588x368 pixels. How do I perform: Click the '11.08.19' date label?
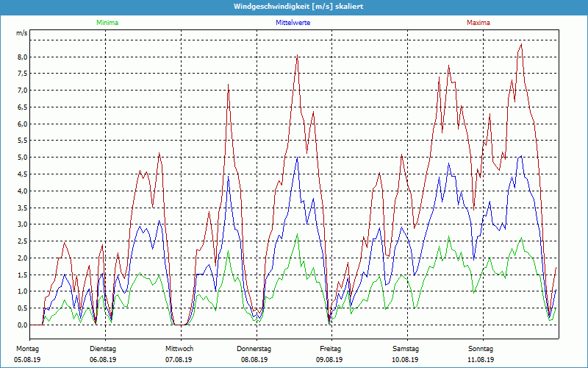(x=481, y=359)
